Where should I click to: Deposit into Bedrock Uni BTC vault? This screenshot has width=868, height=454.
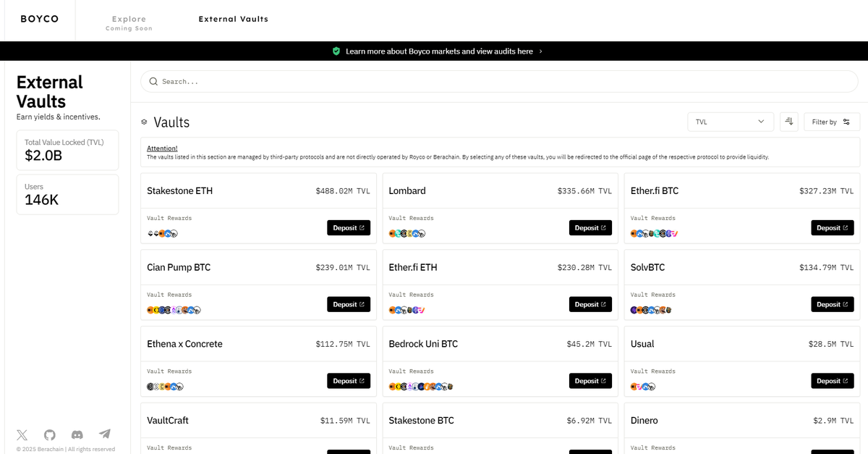pyautogui.click(x=590, y=381)
